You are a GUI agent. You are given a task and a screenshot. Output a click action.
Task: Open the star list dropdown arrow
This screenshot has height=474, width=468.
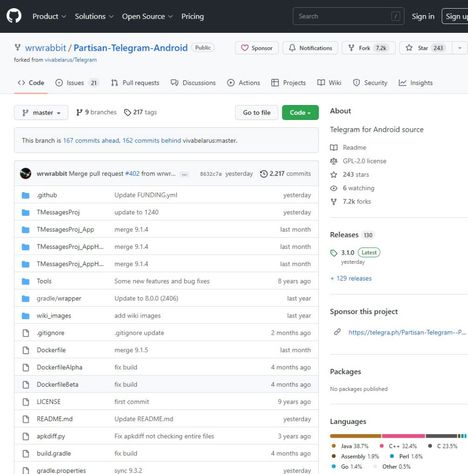click(x=460, y=48)
